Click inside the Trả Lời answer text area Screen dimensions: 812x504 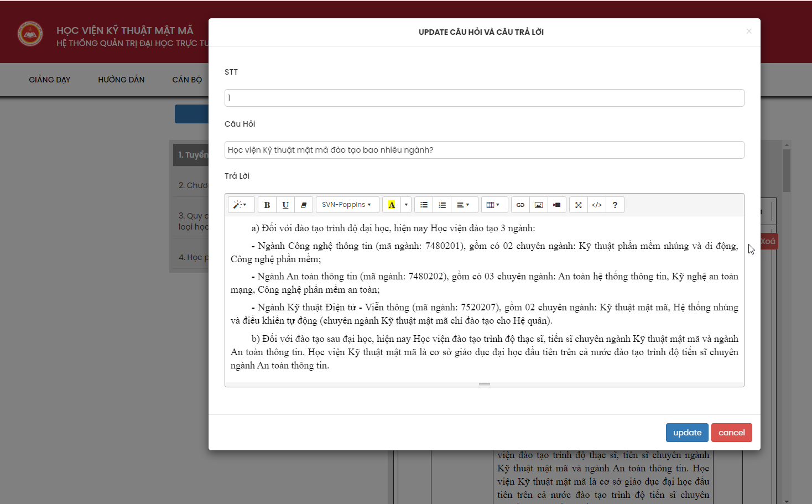coord(485,299)
